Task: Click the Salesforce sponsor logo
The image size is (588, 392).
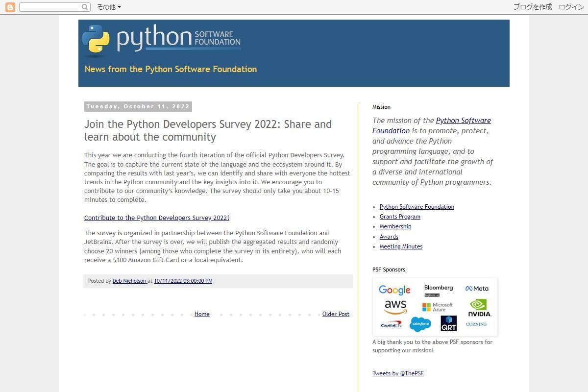Action: [x=420, y=323]
